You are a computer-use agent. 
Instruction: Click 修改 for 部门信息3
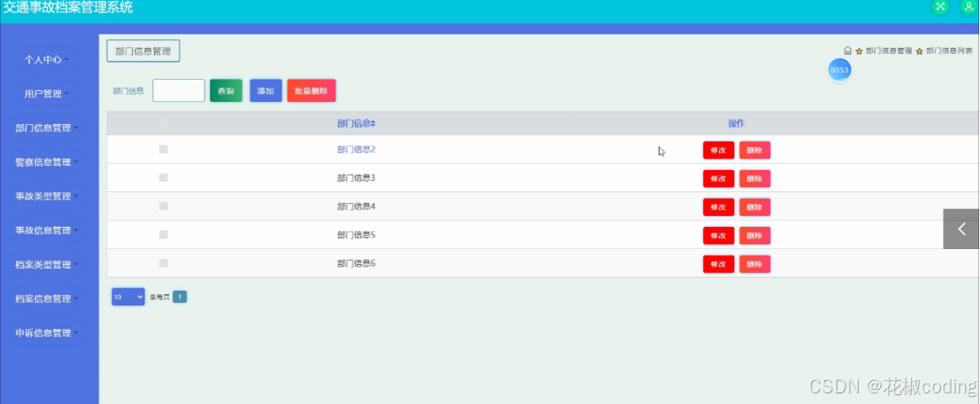719,179
